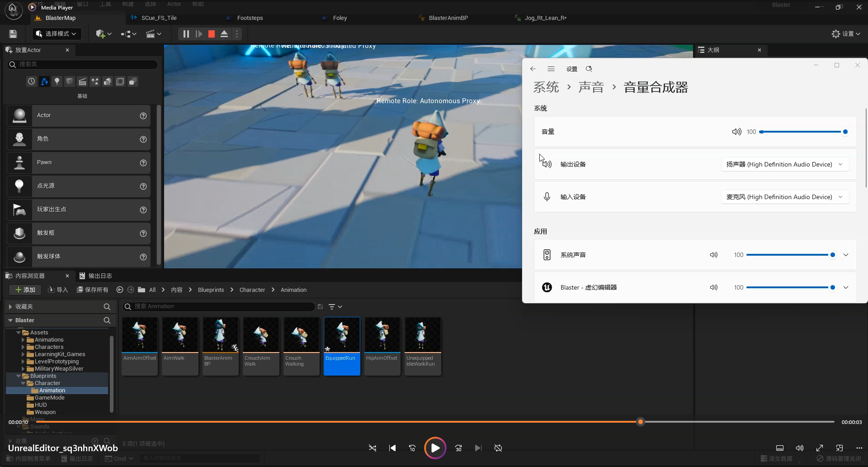This screenshot has height=467, width=868.
Task: Skip back 10 seconds in Media Player
Action: pyautogui.click(x=412, y=448)
